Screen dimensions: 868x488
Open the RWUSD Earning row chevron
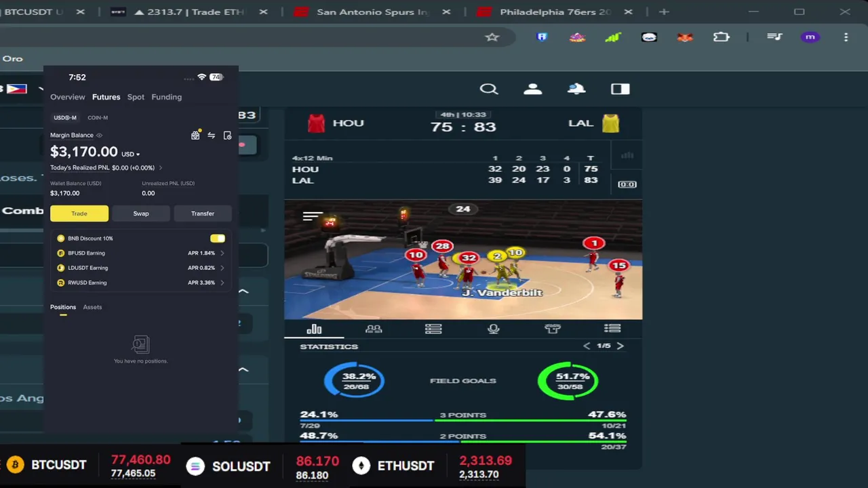pyautogui.click(x=222, y=283)
